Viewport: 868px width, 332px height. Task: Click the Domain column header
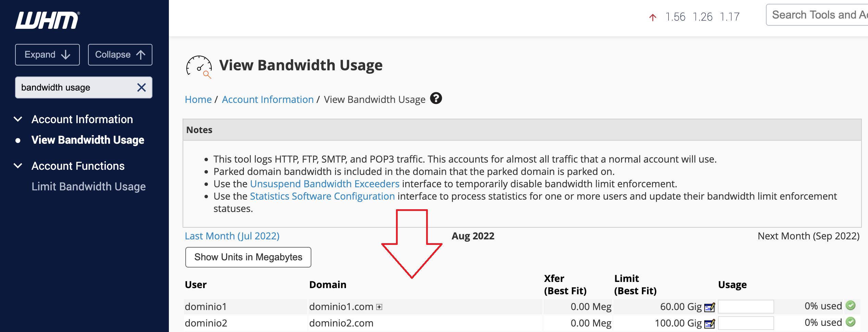coord(328,285)
